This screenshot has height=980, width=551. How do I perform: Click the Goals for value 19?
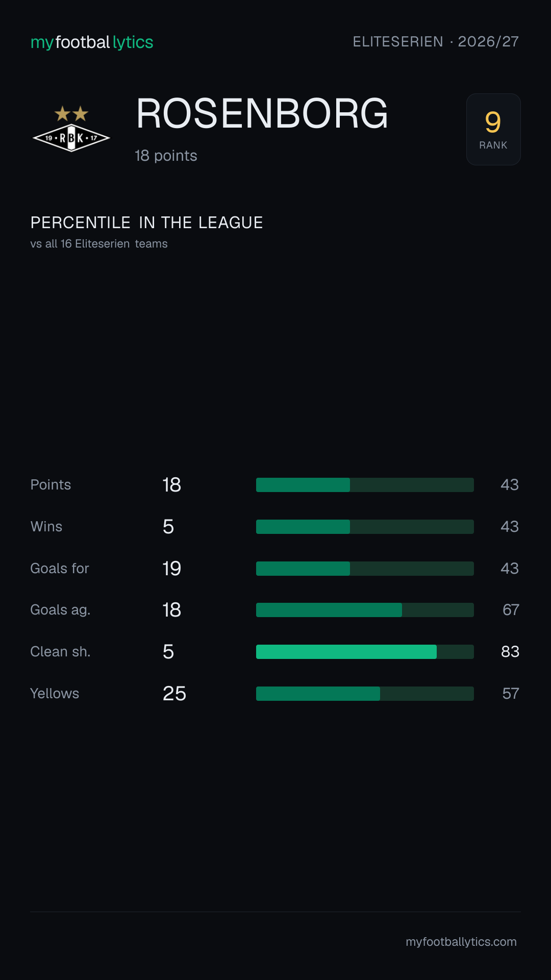click(172, 569)
